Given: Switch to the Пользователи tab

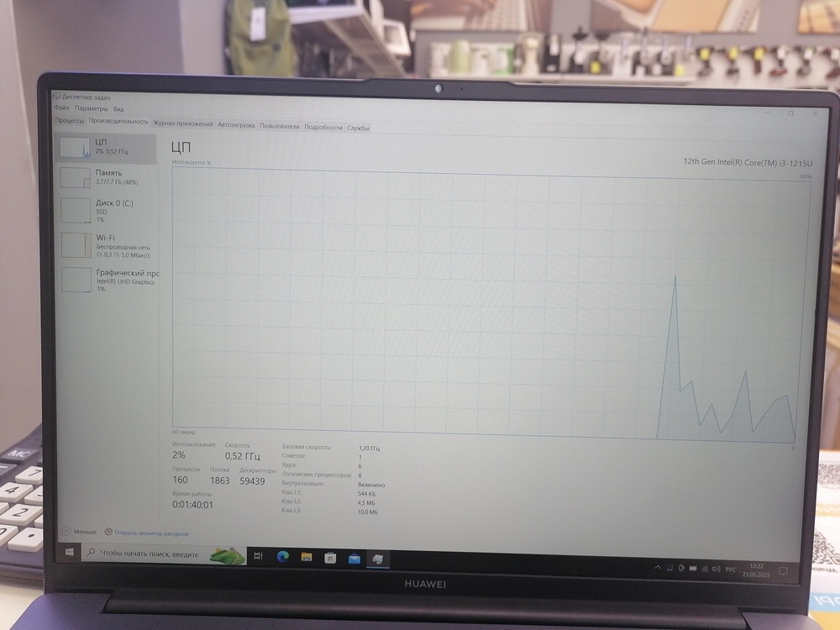Looking at the screenshot, I should [280, 126].
